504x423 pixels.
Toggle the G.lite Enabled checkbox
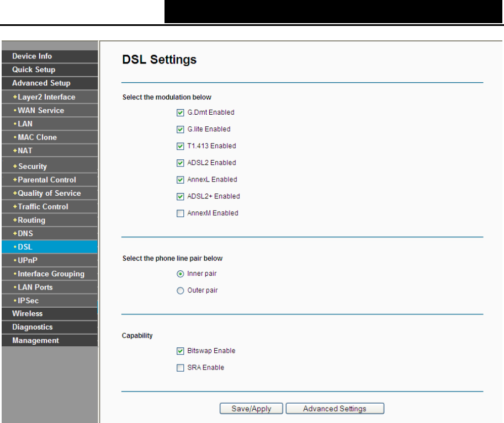[181, 130]
